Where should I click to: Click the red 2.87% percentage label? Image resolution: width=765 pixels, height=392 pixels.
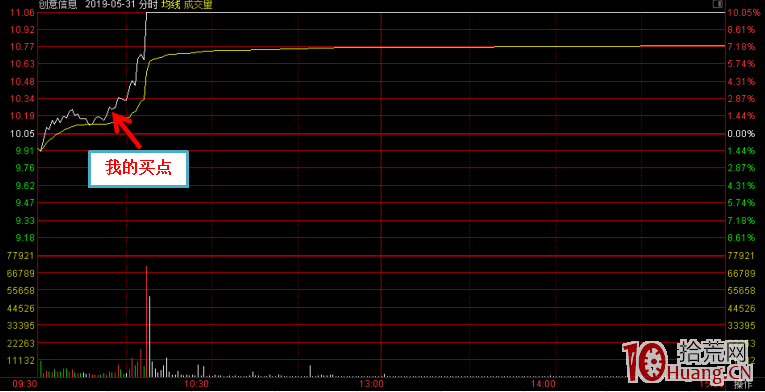pos(742,99)
